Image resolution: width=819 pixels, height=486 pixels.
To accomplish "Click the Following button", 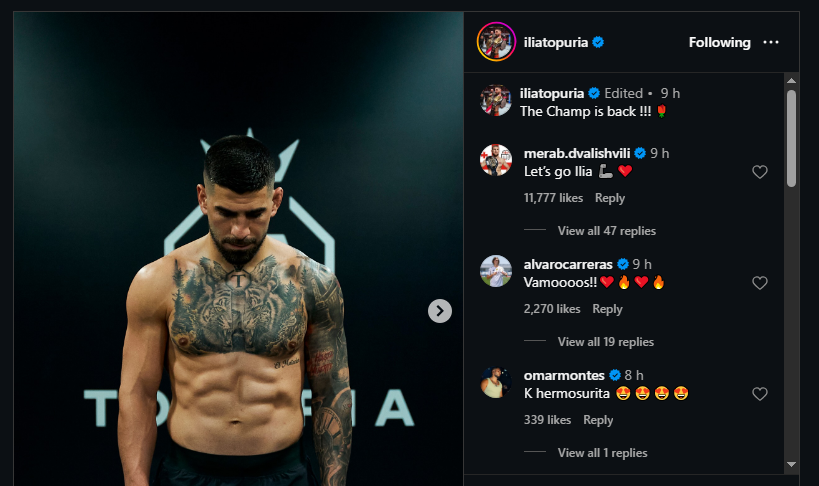I will coord(719,43).
